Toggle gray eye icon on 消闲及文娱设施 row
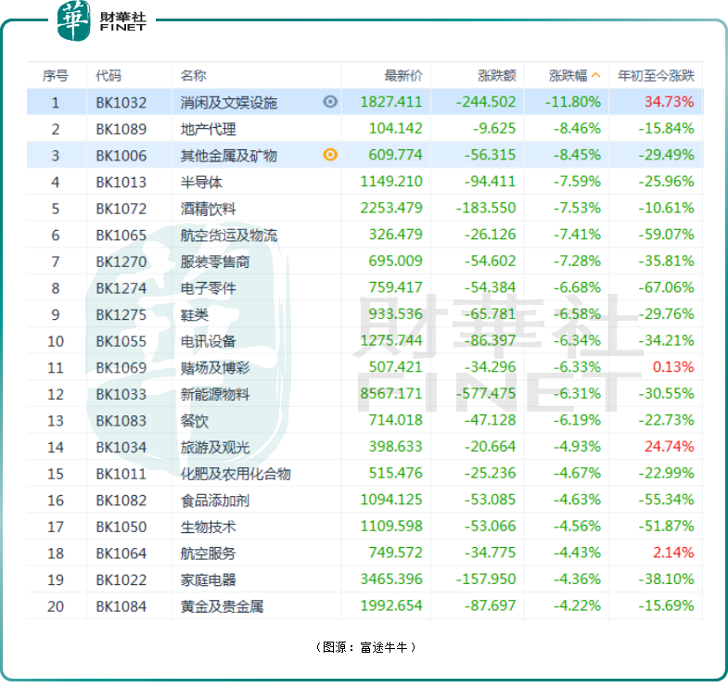 pos(330,102)
